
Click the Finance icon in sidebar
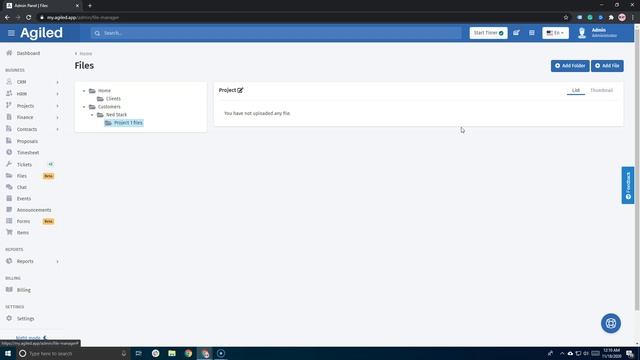point(9,117)
